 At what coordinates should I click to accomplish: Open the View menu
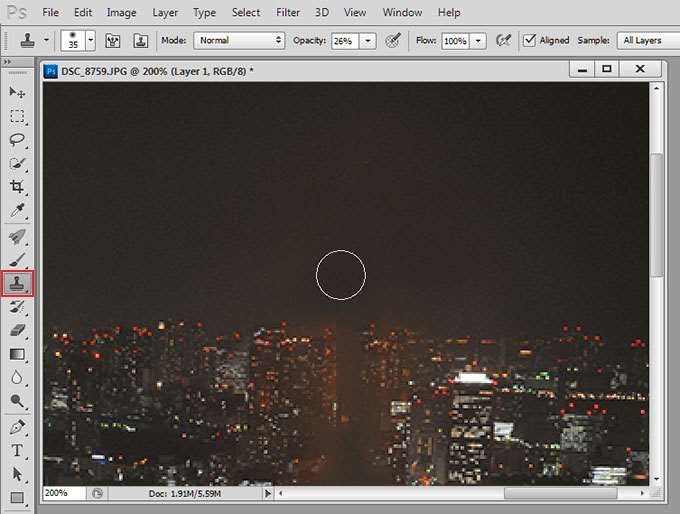(355, 13)
